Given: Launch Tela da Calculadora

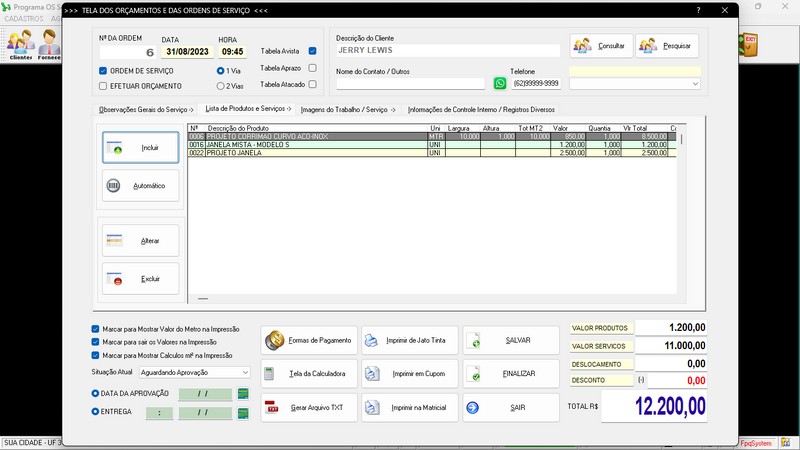Looking at the screenshot, I should pos(307,374).
